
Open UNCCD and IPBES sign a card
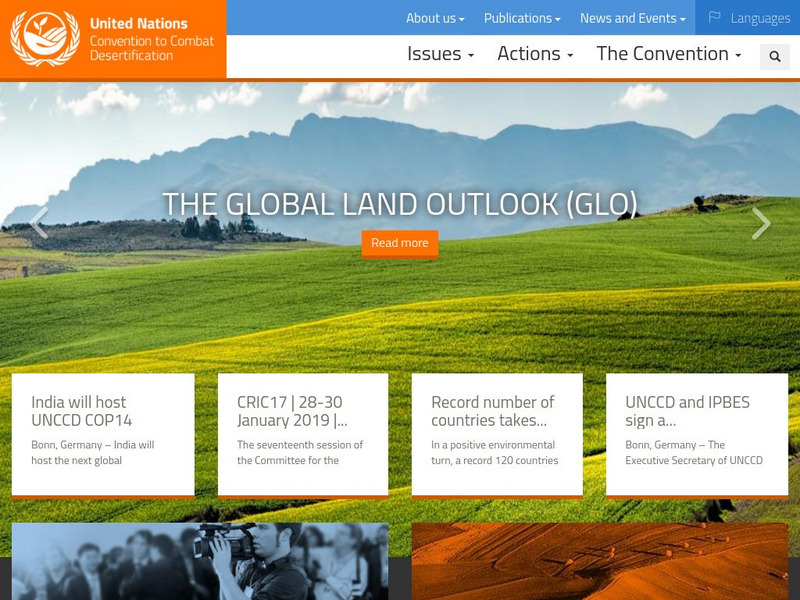tap(697, 435)
